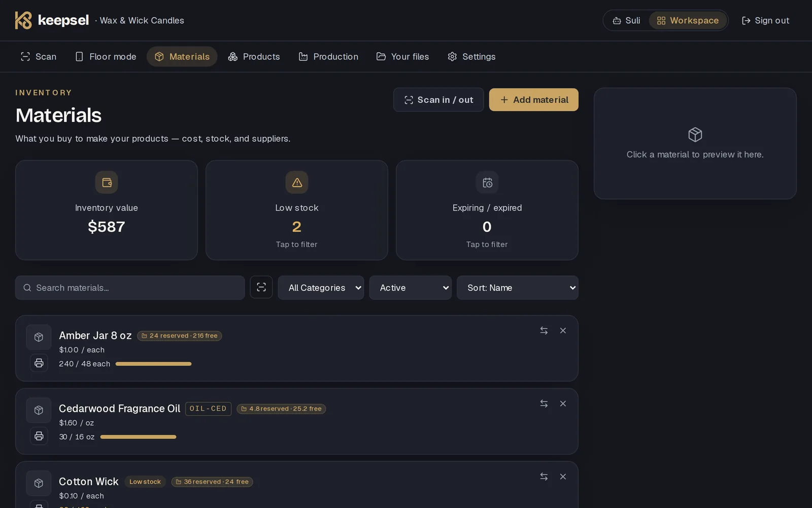Click the Amber Jar stock level bar
This screenshot has height=508, width=812.
[x=153, y=364]
